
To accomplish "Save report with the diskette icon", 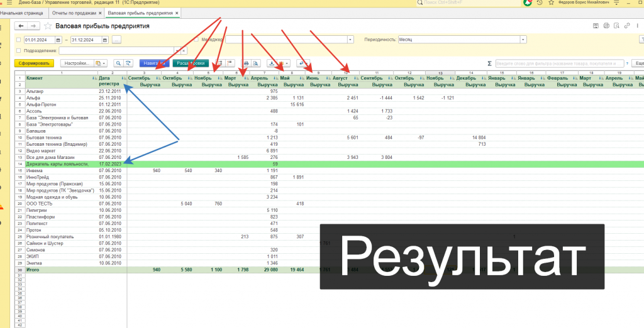I will pyautogui.click(x=596, y=26).
